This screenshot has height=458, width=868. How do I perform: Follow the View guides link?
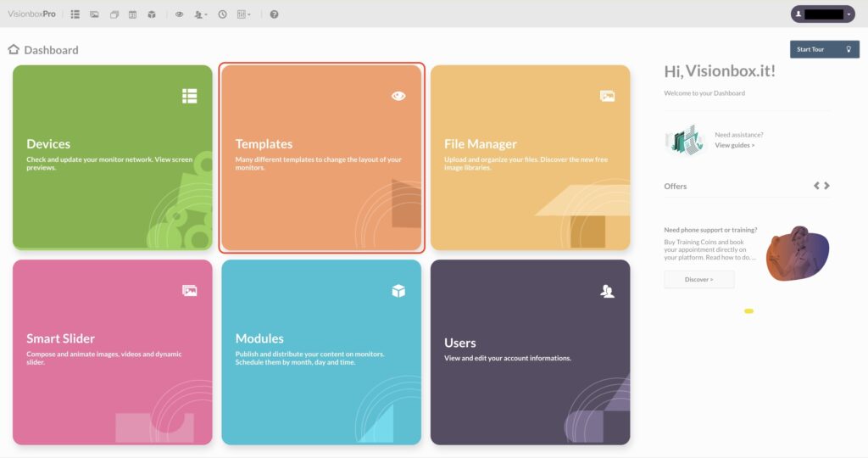(x=735, y=145)
